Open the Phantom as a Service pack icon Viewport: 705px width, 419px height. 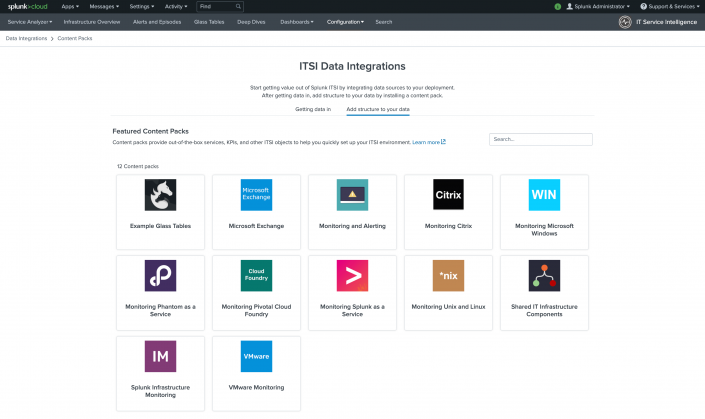pos(160,276)
